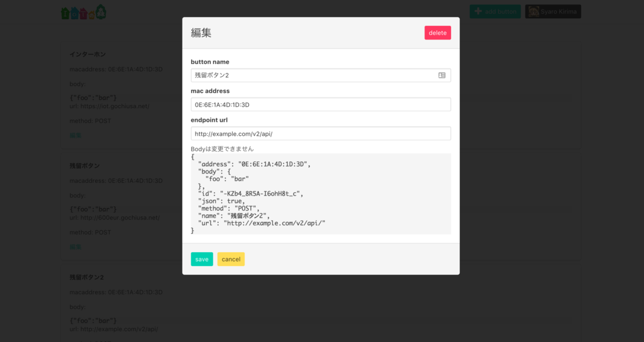Click the 'button name' field label
This screenshot has width=644, height=342.
point(210,62)
